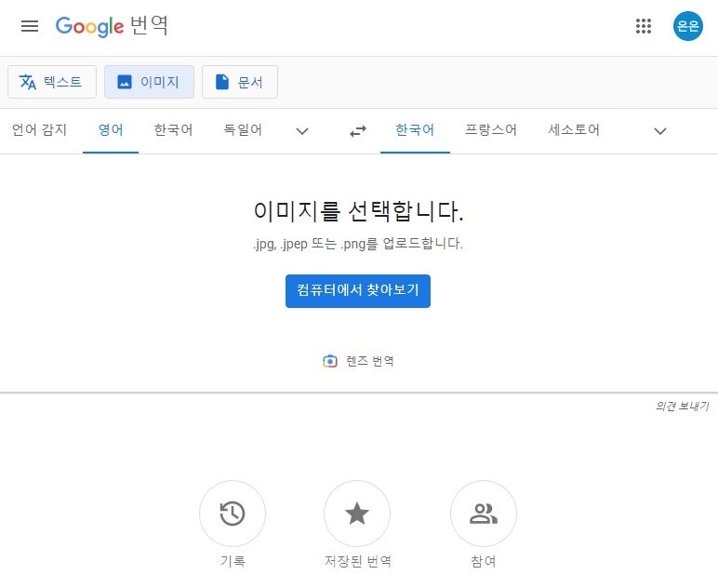Viewport: 718px width, 588px height.
Task: Open the hamburger main menu
Action: pos(30,26)
